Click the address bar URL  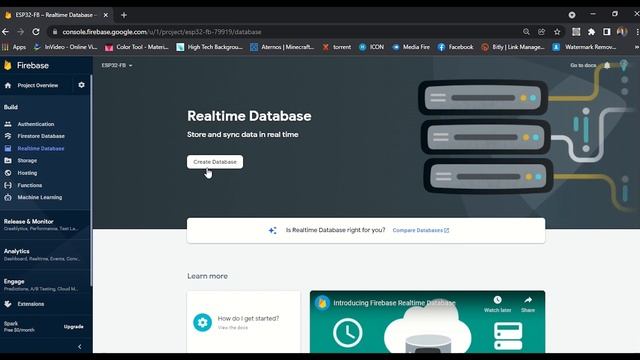click(x=162, y=32)
